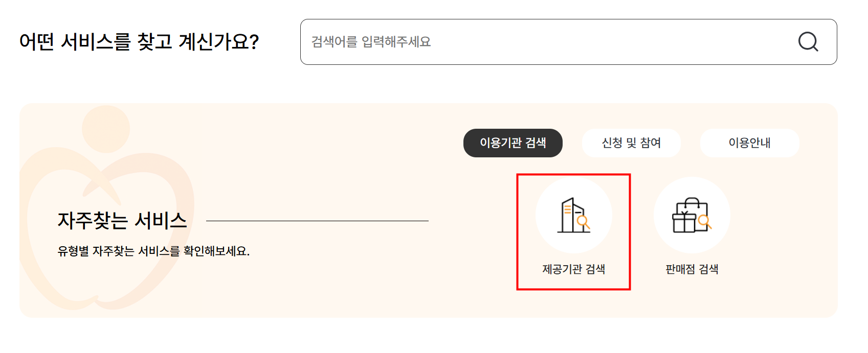
Task: Select the 이용안내 tab
Action: (749, 143)
